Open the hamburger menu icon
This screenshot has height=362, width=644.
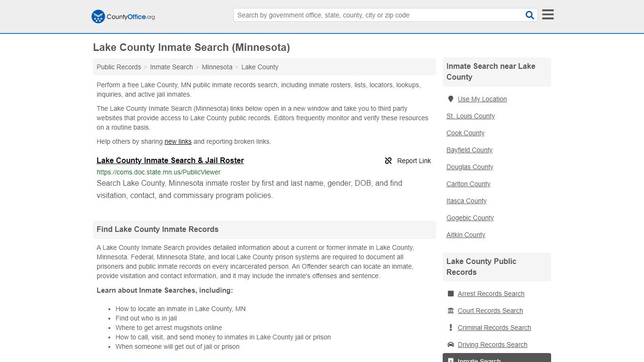548,15
